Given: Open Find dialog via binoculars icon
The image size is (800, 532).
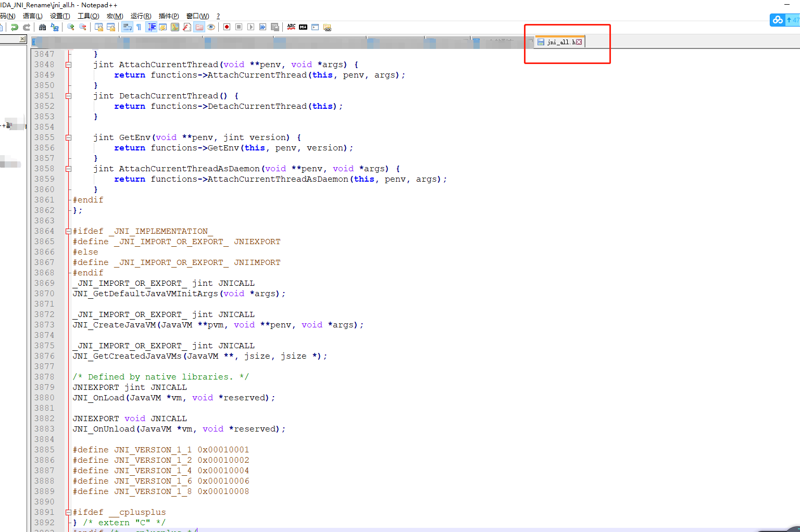Looking at the screenshot, I should (42, 27).
